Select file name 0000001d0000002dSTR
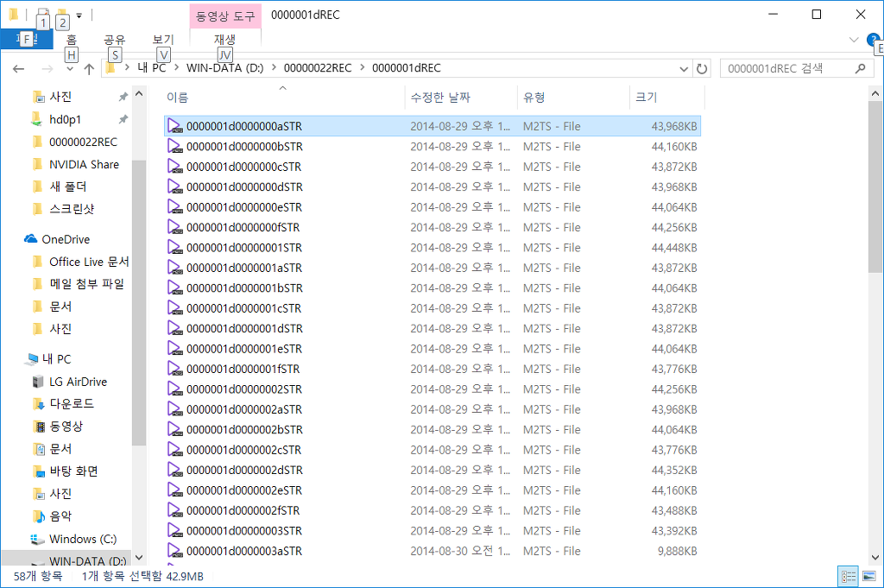This screenshot has height=588, width=884. (244, 471)
